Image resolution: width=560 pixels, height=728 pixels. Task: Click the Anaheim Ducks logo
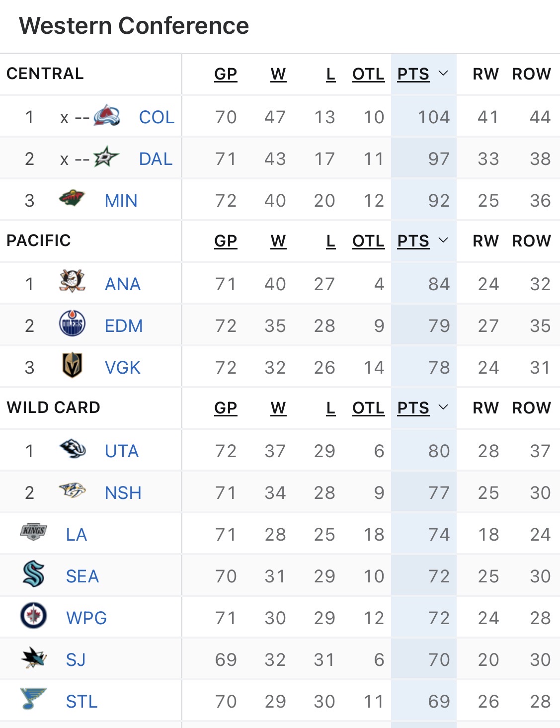coord(72,282)
